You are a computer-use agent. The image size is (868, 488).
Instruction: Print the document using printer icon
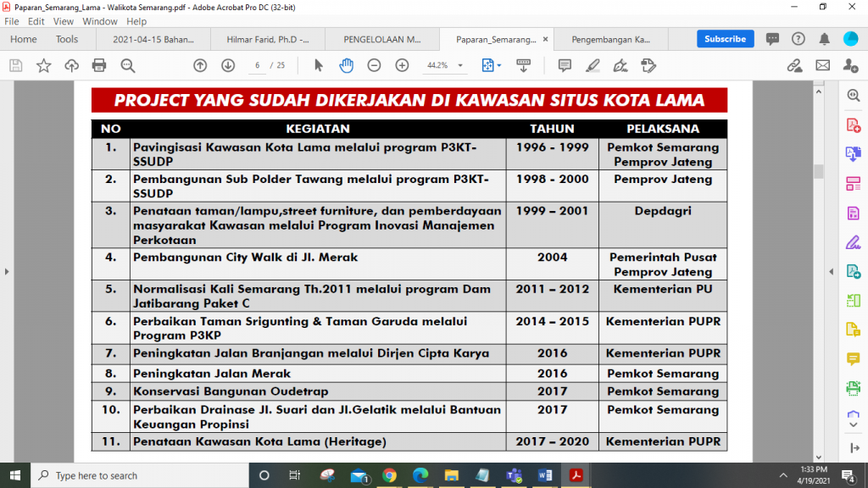point(99,65)
